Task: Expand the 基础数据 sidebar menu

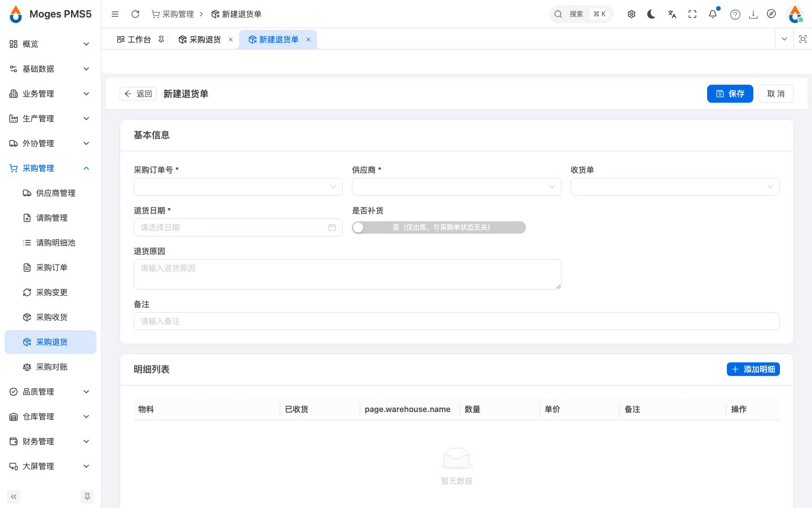Action: click(x=50, y=69)
